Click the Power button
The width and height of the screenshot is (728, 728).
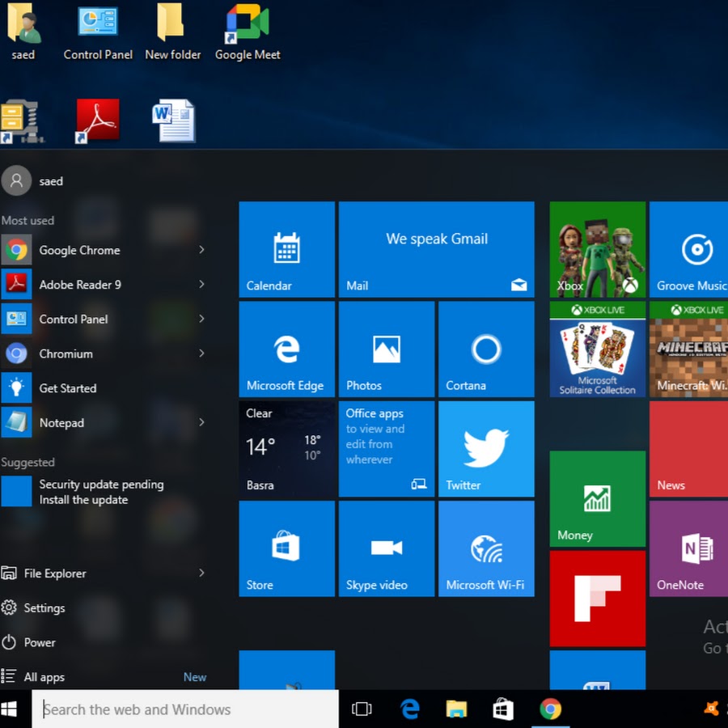tap(39, 642)
